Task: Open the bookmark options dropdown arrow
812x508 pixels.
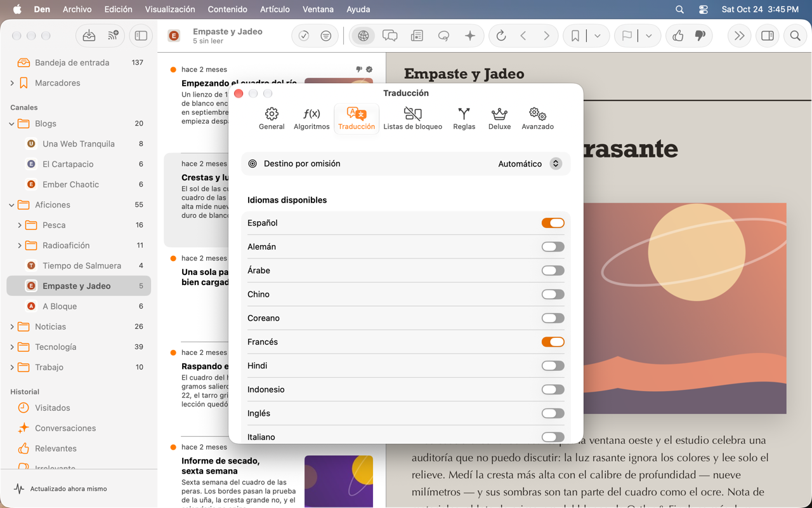Action: (x=598, y=36)
